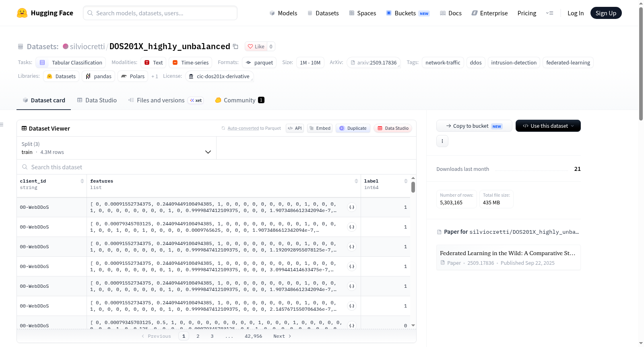Screen dimensions: 644x347
Task: Copy the dataset name with the copy icon
Action: [236, 47]
